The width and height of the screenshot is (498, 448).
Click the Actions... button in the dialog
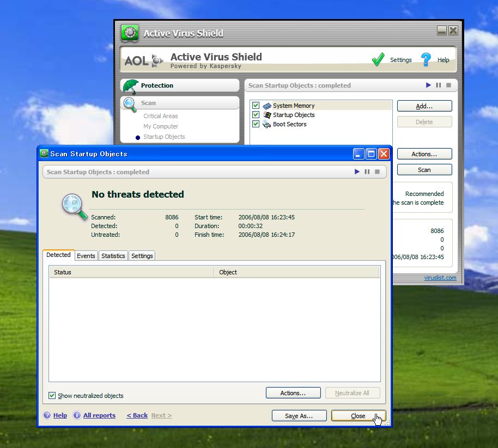(x=293, y=393)
